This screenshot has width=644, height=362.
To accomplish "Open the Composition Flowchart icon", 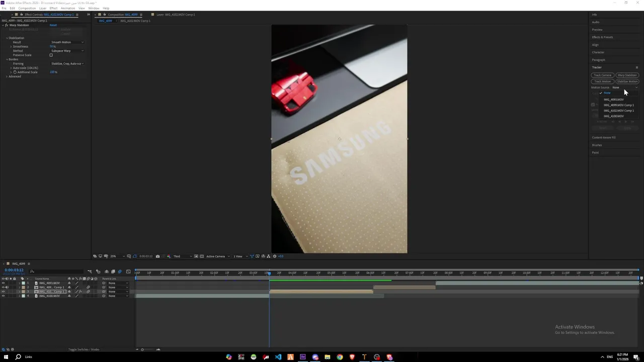I will 269,256.
